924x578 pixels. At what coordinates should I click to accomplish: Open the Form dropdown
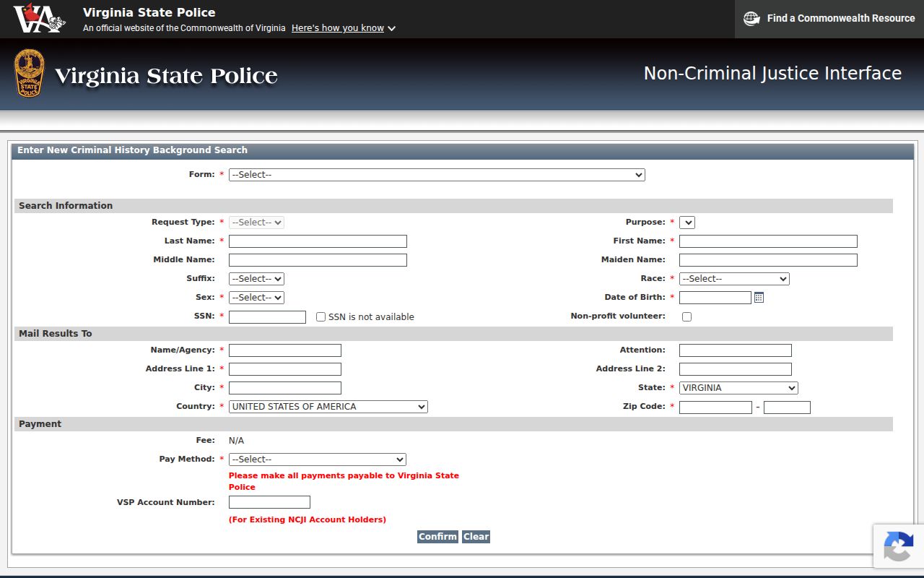click(x=437, y=175)
